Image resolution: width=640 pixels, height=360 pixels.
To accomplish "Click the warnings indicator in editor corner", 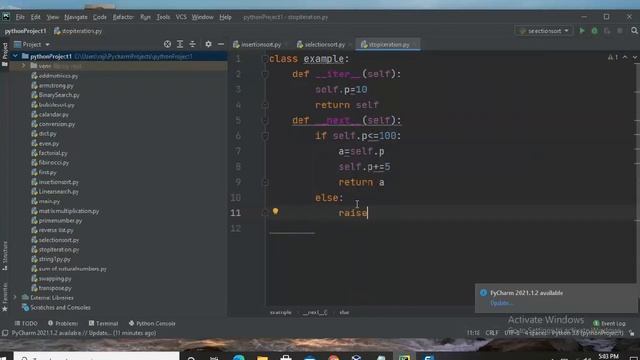I will pyautogui.click(x=613, y=58).
